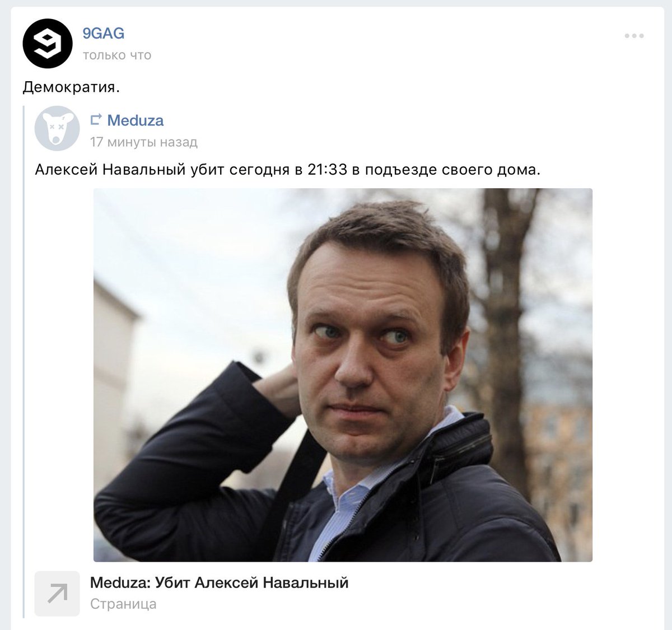
Task: Enlarge the attached photo of the man
Action: (x=343, y=375)
